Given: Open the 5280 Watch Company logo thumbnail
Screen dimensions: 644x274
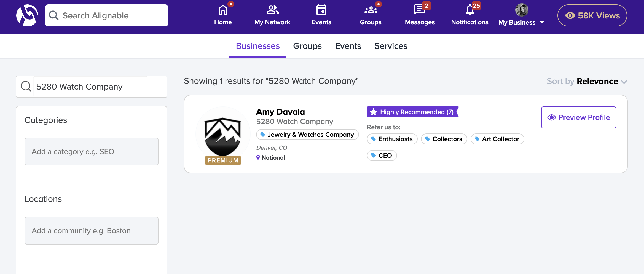Looking at the screenshot, I should [x=223, y=135].
